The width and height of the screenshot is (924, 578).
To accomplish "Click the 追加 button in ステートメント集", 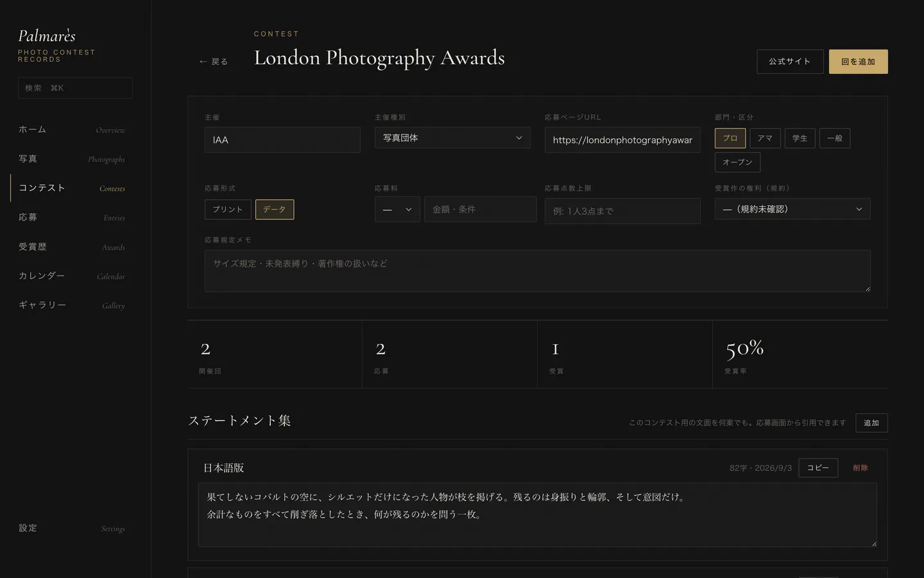I will 871,423.
